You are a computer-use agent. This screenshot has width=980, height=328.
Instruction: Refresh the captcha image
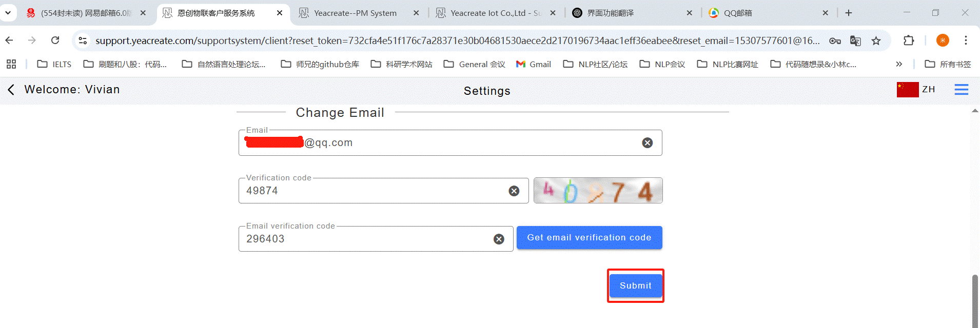click(598, 191)
